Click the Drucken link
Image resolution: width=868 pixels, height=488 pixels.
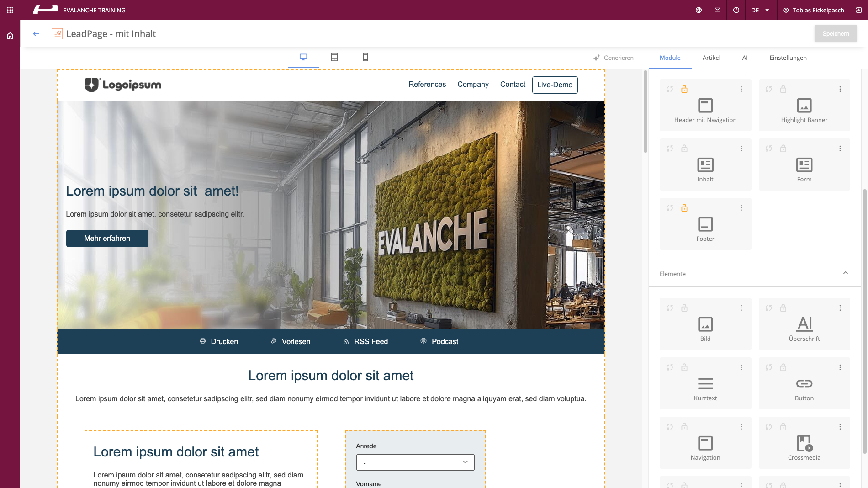[x=219, y=341]
